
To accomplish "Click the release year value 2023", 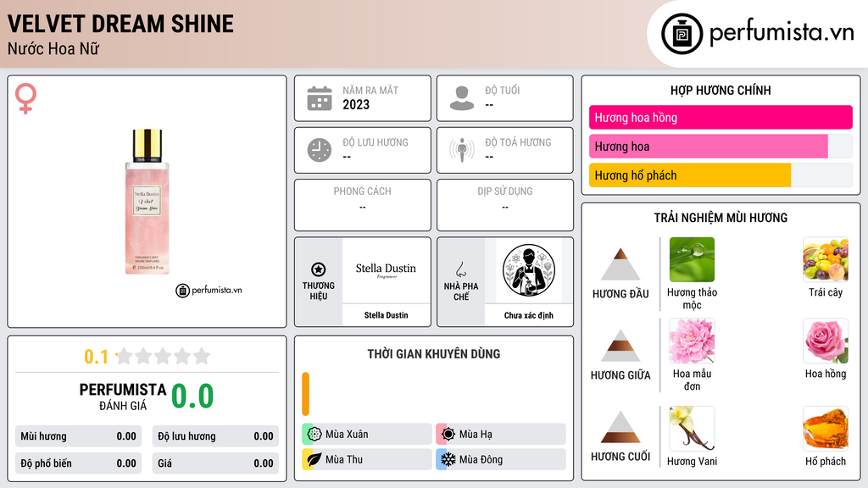I will (356, 104).
